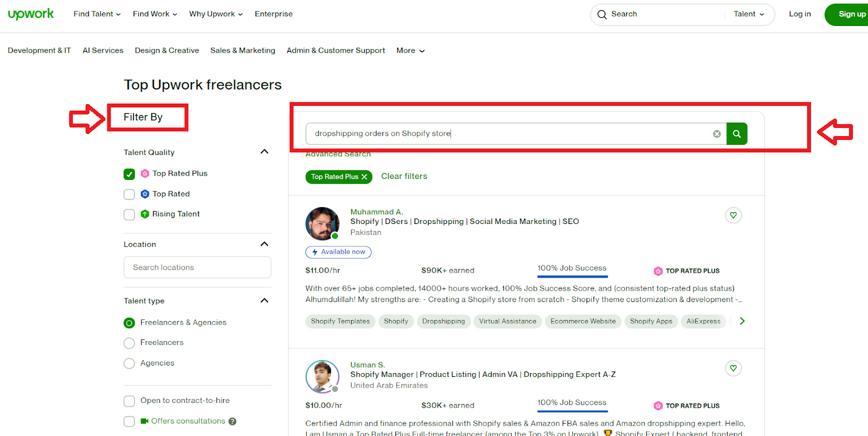Focus the Search locations input
The width and height of the screenshot is (868, 436).
coord(197,267)
